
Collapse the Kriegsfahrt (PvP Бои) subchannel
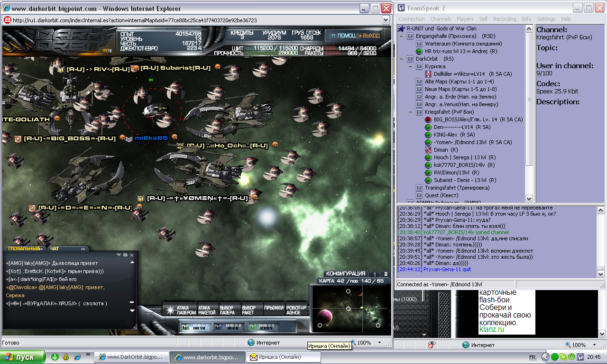[410, 112]
